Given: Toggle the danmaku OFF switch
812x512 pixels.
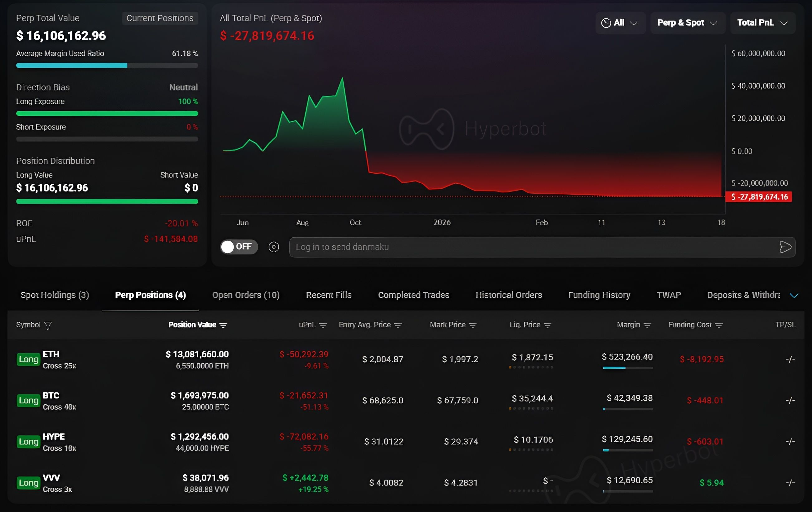Looking at the screenshot, I should coord(239,247).
